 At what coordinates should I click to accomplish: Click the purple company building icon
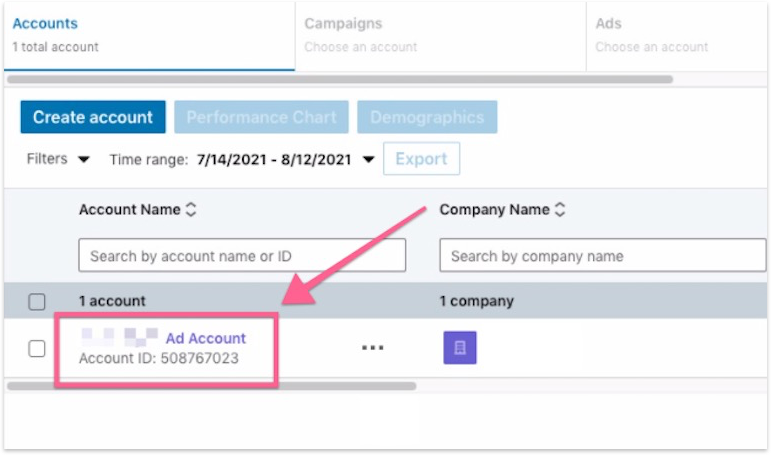tap(460, 347)
